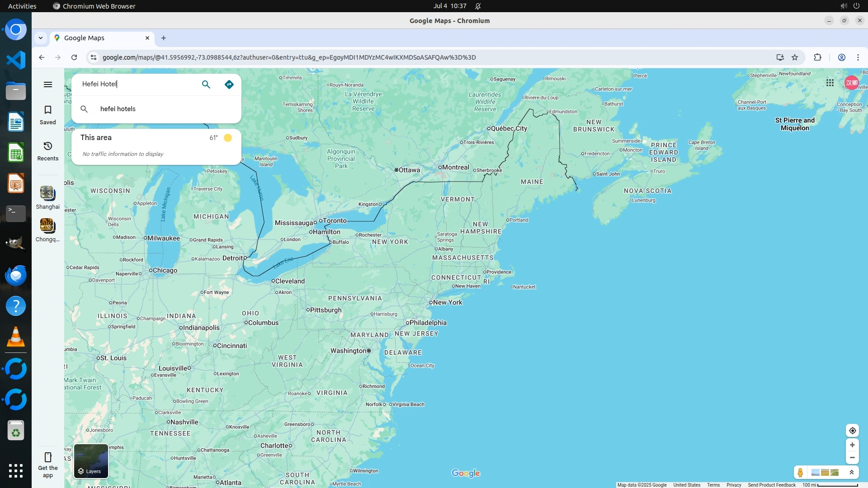This screenshot has width=868, height=488.
Task: Toggle the Layers map type tile
Action: tap(91, 461)
